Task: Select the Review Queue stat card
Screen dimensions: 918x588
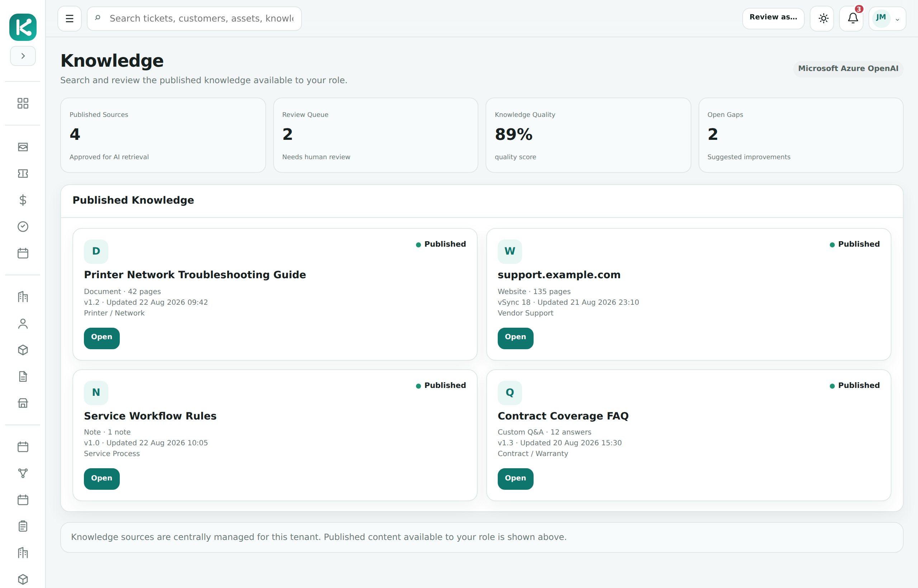Action: (x=375, y=135)
